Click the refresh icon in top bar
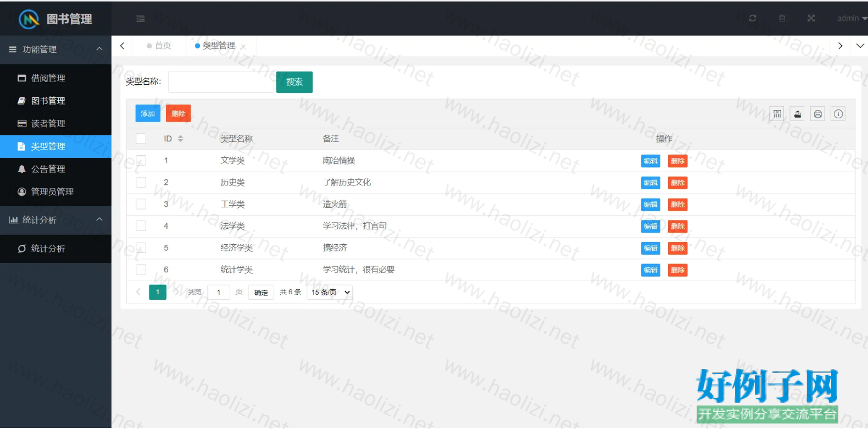This screenshot has width=868, height=429. (x=753, y=18)
